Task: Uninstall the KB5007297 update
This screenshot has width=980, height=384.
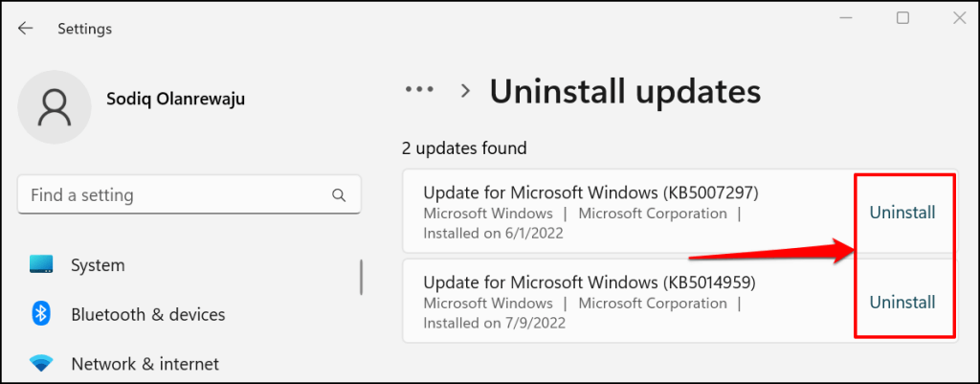Action: (902, 213)
